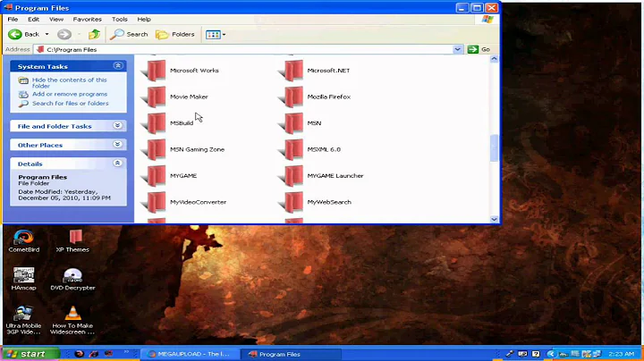This screenshot has width=644, height=361.
Task: Click the scrollbar down arrow
Action: point(494,220)
